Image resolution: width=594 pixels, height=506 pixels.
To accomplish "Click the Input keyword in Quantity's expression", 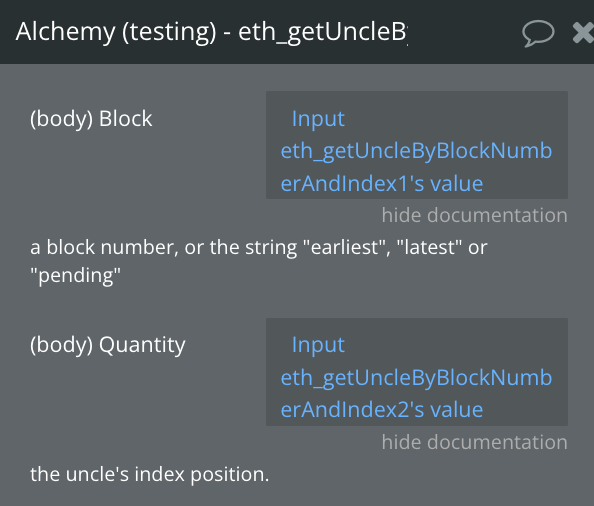I will (x=318, y=345).
